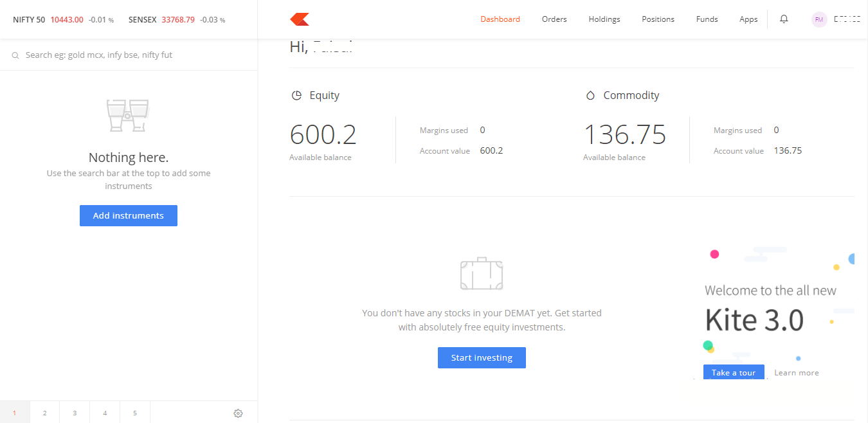Click the NIFTY 50 label
This screenshot has width=868, height=423.
coord(29,19)
